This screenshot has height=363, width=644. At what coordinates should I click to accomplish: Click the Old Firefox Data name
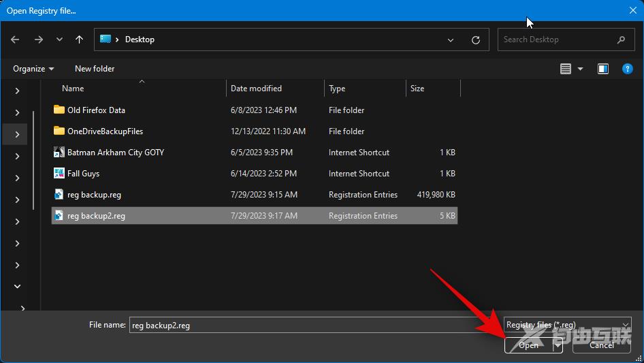click(x=96, y=110)
